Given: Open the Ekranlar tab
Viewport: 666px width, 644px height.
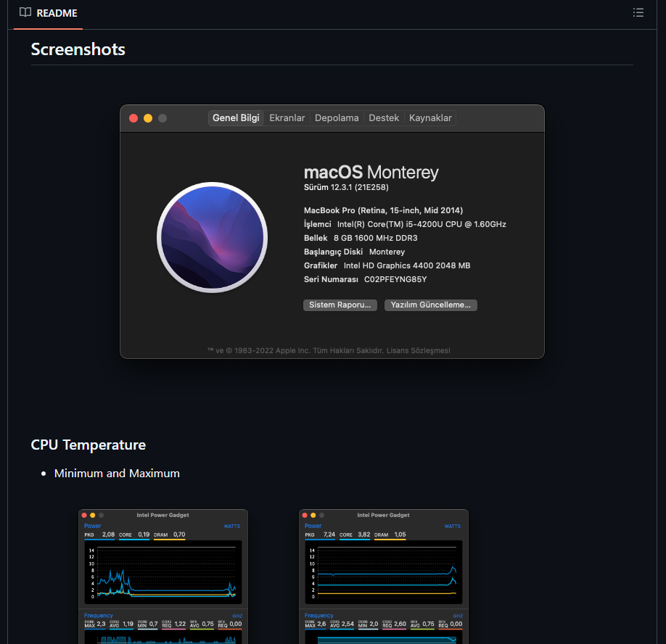Looking at the screenshot, I should (287, 118).
